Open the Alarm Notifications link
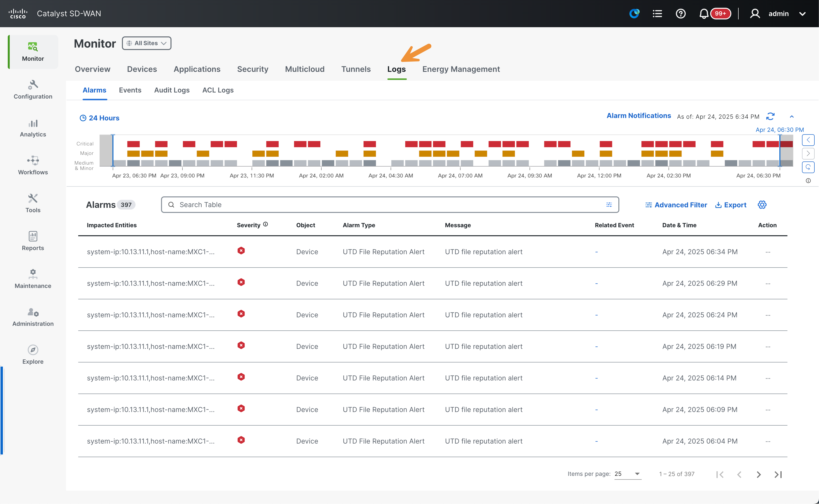 pyautogui.click(x=639, y=116)
